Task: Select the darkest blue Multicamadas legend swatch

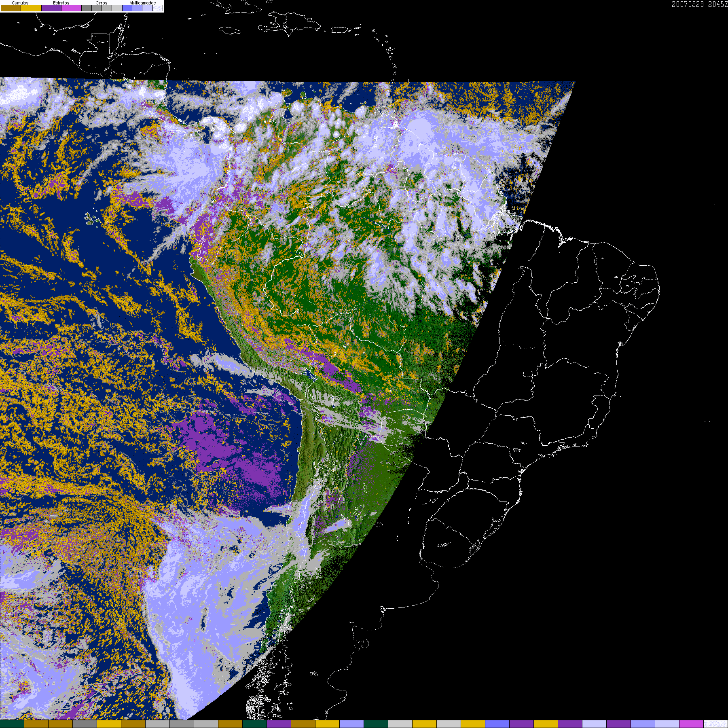Action: [127, 8]
